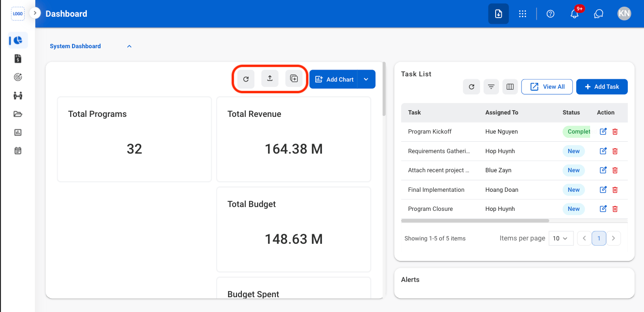Click Hoang Doan assignee cell
644x312 pixels.
(501, 190)
